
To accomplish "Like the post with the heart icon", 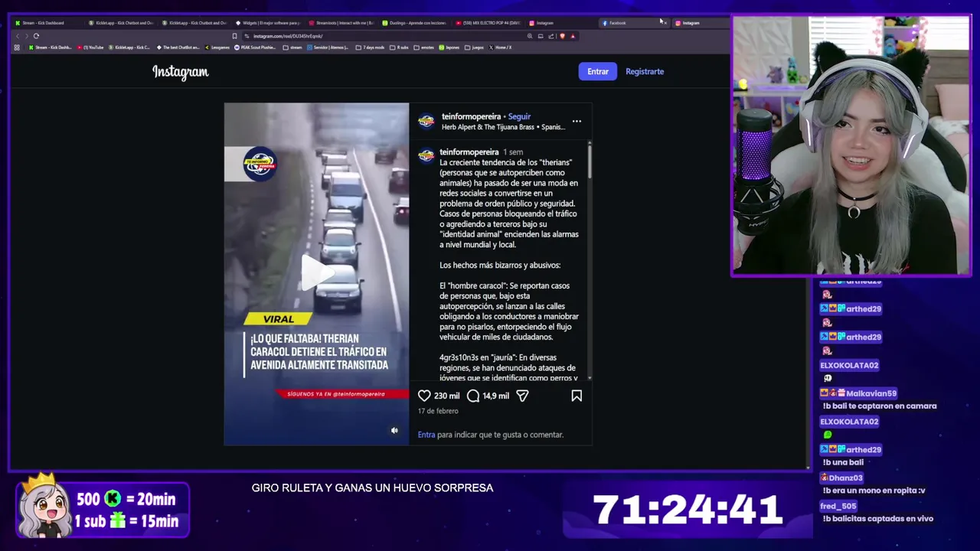I will click(424, 396).
